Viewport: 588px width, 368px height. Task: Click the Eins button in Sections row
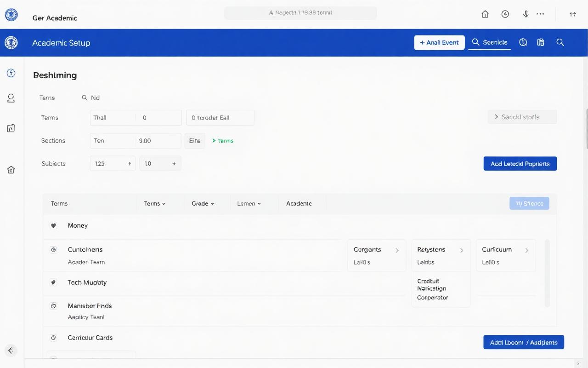[x=195, y=141]
